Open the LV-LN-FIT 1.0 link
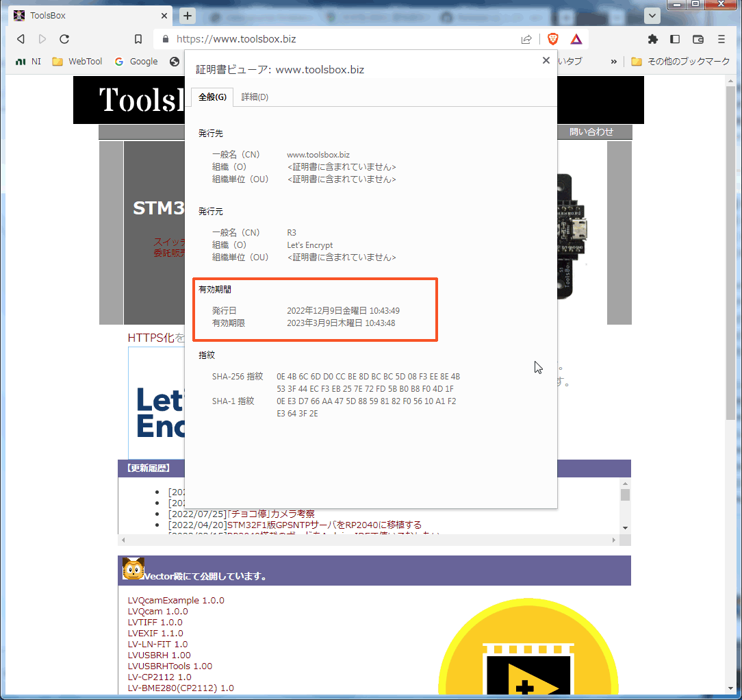 (157, 644)
